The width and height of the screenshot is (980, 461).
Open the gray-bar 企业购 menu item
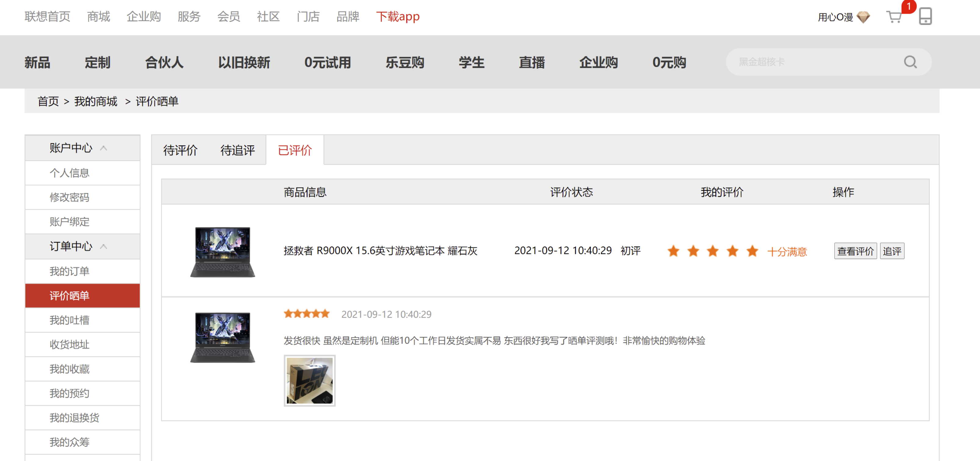pyautogui.click(x=598, y=62)
